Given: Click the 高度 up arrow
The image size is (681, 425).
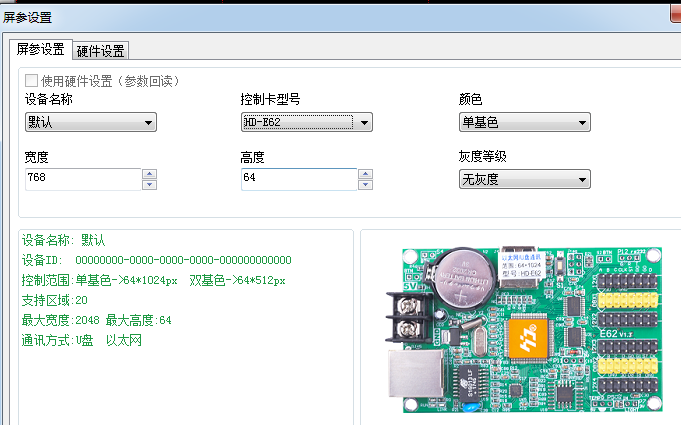Looking at the screenshot, I should (365, 174).
